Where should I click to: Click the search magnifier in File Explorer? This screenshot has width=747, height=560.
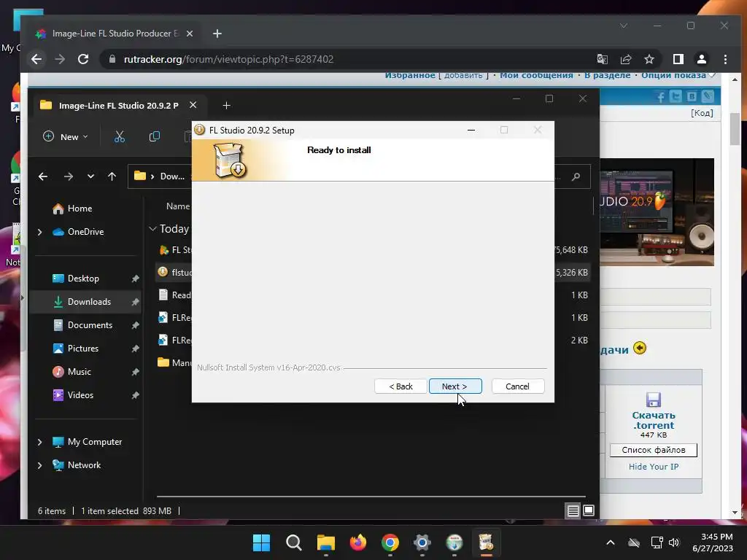tap(576, 176)
